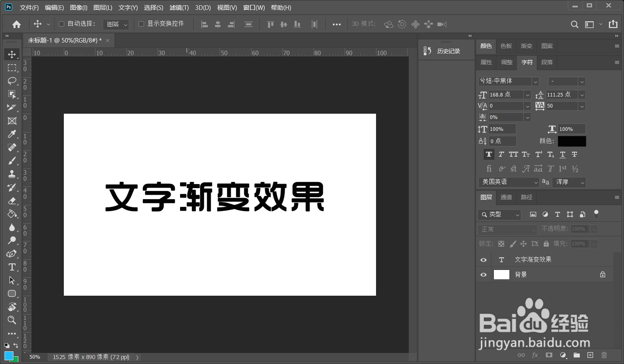Click the baseline shift 0 点 field
This screenshot has width=624, height=364.
[x=502, y=141]
